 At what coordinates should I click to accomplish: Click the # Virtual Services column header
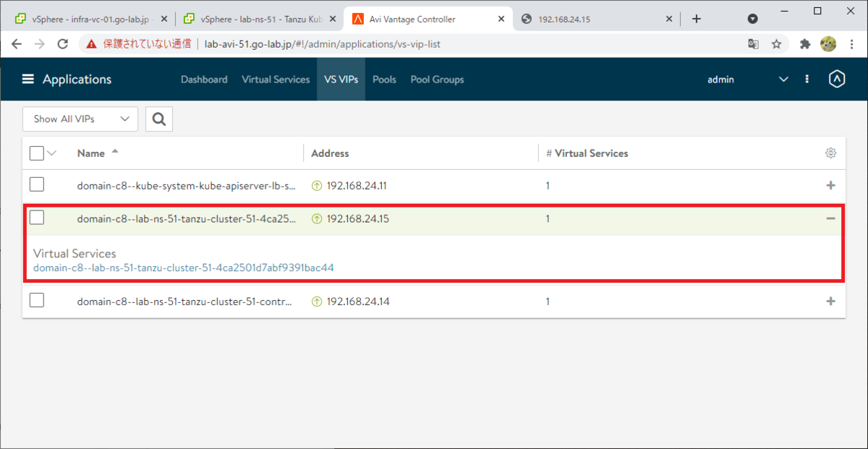coord(587,153)
